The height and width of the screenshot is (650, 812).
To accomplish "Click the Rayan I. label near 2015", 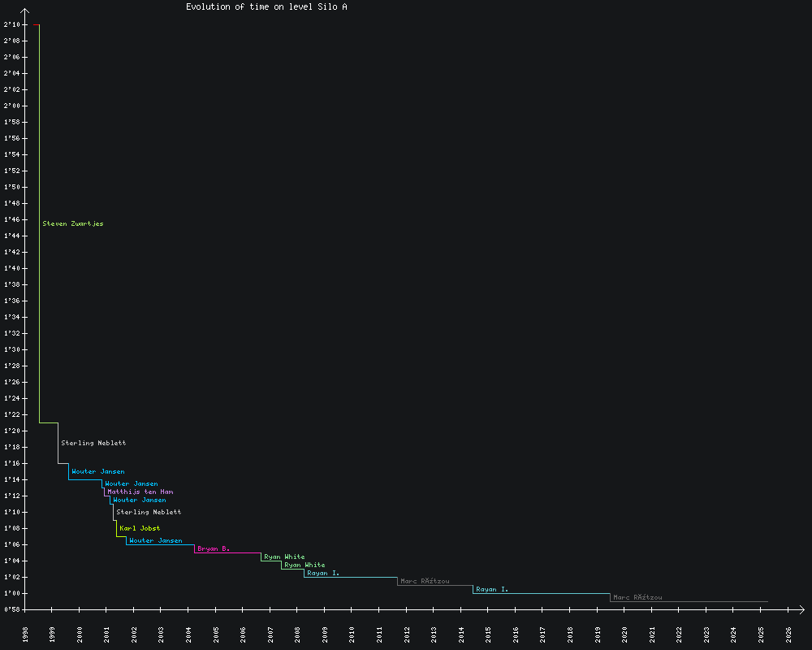I will pyautogui.click(x=492, y=589).
